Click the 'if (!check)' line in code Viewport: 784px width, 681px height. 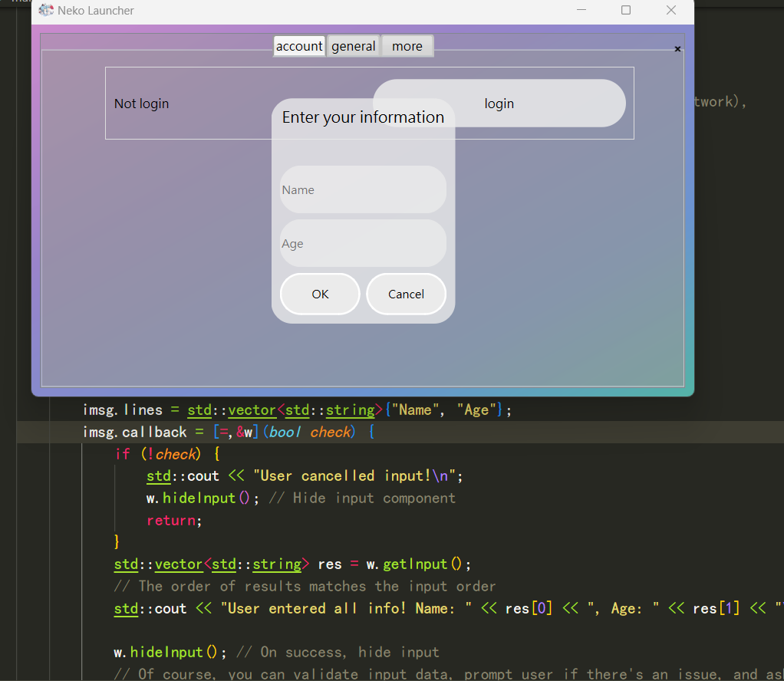[167, 454]
